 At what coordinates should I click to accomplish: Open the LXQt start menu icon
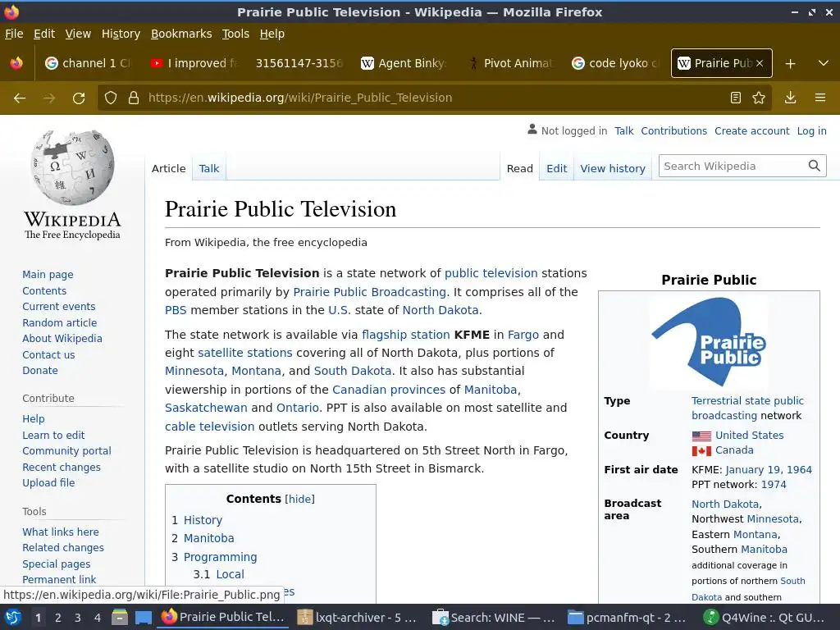point(13,618)
